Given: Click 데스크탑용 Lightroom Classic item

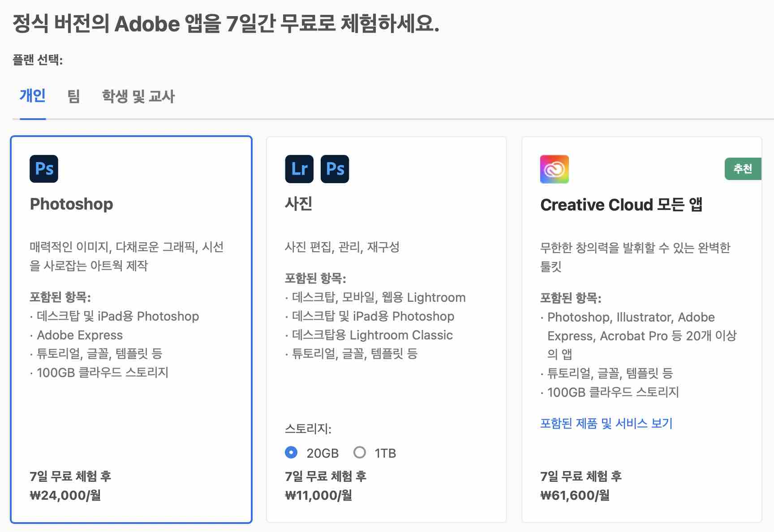Looking at the screenshot, I should point(372,335).
